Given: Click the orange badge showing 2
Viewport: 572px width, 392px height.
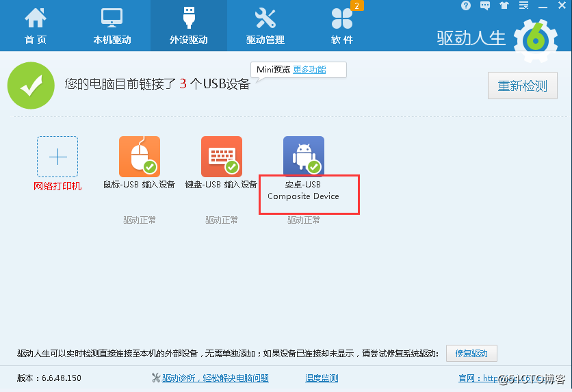Looking at the screenshot, I should coord(356,5).
